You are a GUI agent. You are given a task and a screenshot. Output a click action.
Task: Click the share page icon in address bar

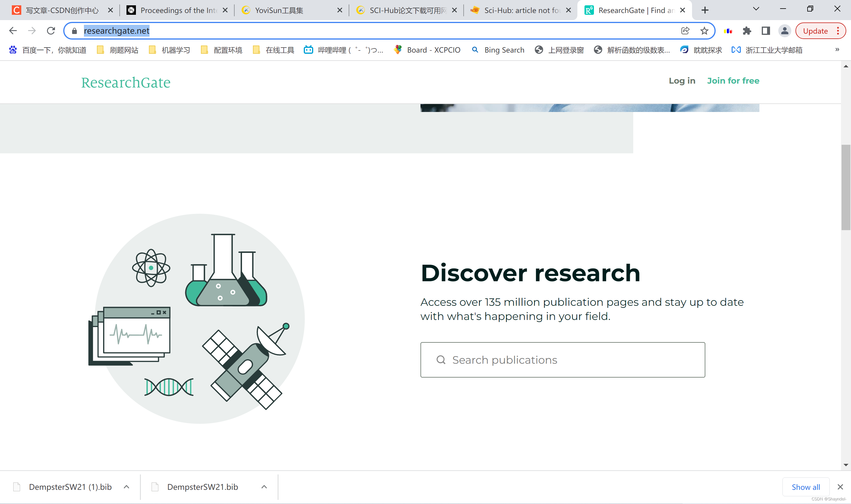(685, 31)
